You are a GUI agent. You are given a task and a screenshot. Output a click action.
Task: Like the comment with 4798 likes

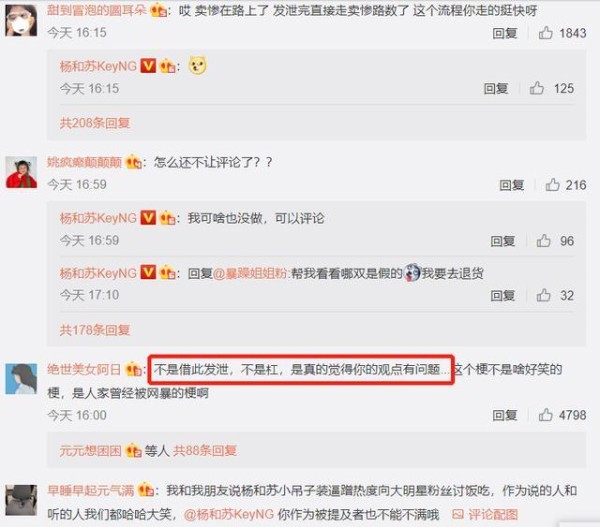(x=546, y=415)
